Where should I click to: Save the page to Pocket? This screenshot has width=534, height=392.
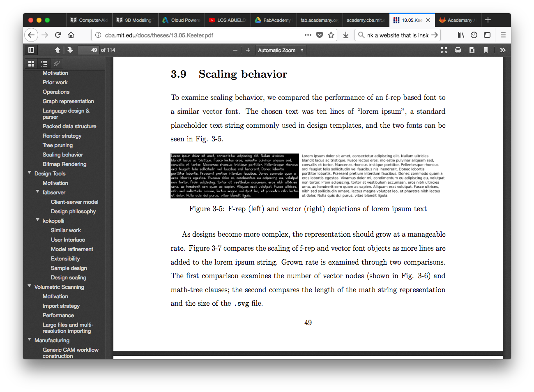pyautogui.click(x=320, y=35)
